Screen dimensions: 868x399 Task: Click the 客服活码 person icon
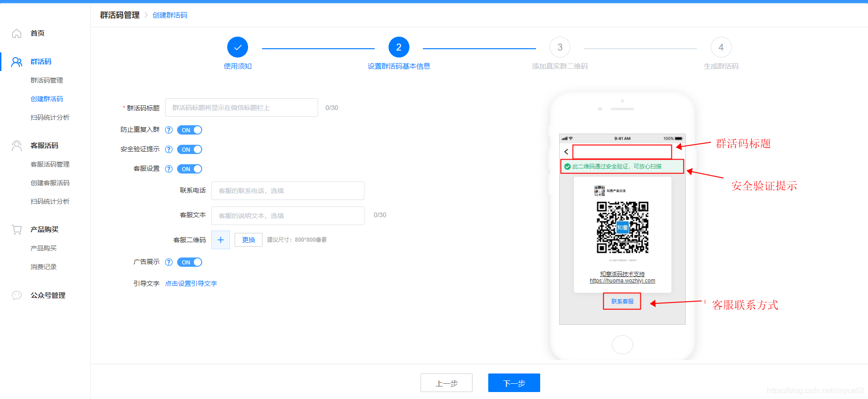(17, 146)
